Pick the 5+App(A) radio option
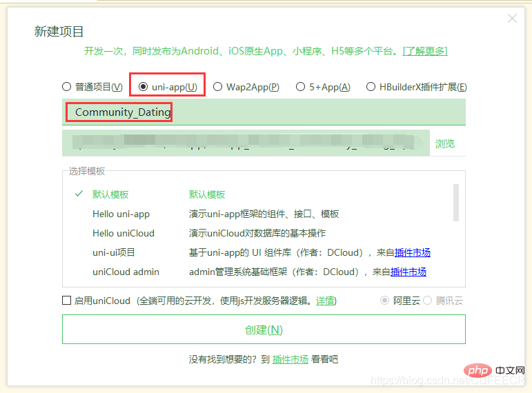This screenshot has height=393, width=532. coord(300,87)
